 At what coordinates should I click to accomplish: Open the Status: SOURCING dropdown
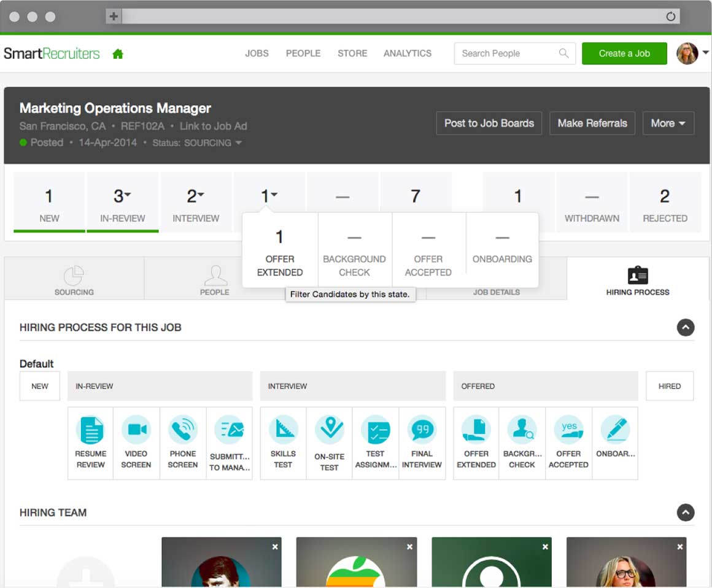point(197,142)
